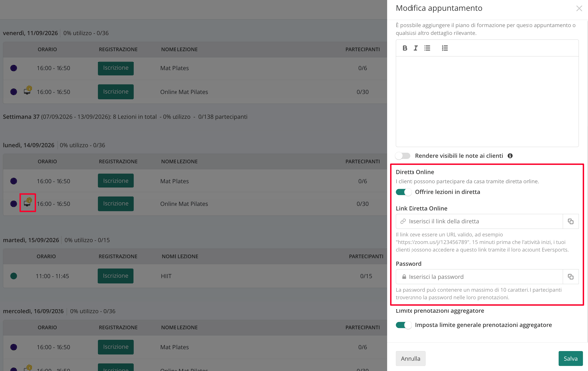Focus the live stream link input field

(x=479, y=221)
